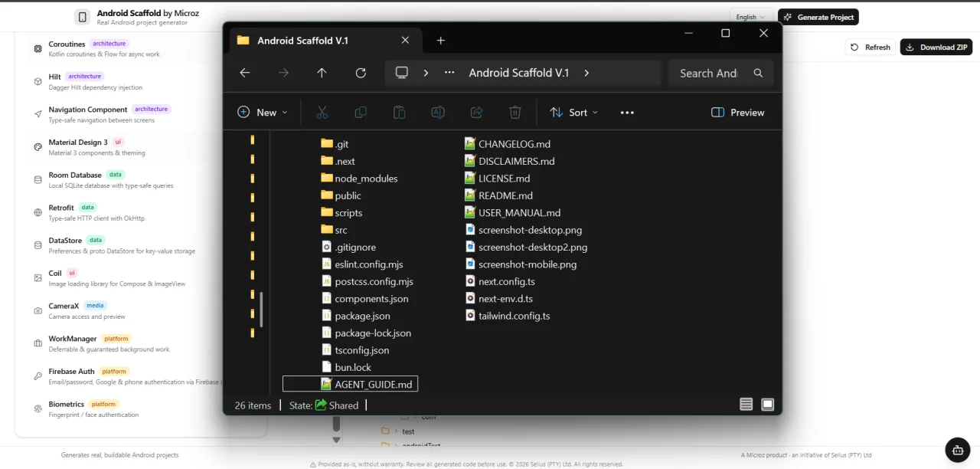
Task: Add a new File Explorer tab
Action: [440, 41]
